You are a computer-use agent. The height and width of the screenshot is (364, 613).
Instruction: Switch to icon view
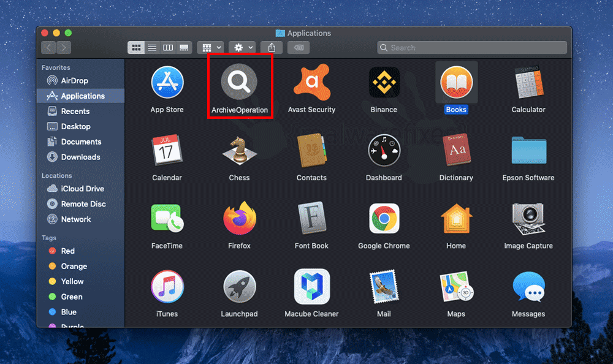coord(135,48)
